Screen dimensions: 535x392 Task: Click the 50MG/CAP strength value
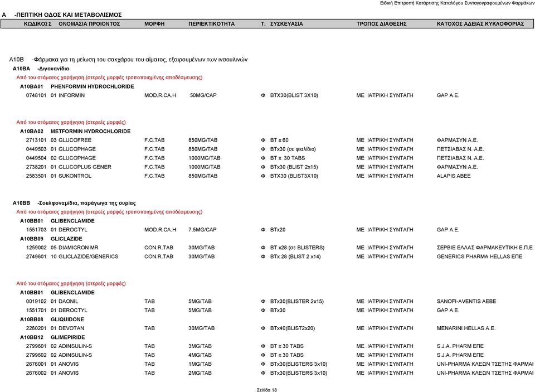click(x=203, y=95)
